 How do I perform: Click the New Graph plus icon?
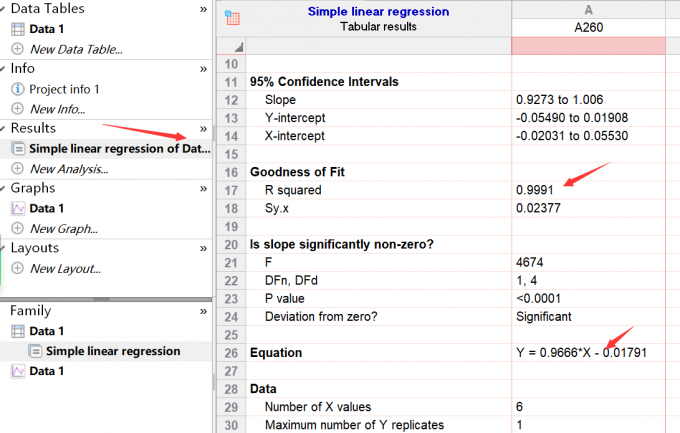tap(17, 228)
